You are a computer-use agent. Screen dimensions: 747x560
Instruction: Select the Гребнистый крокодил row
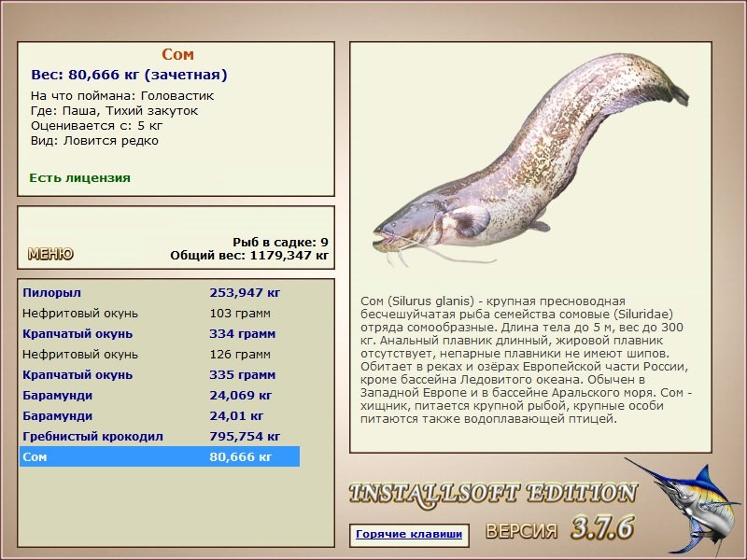160,436
